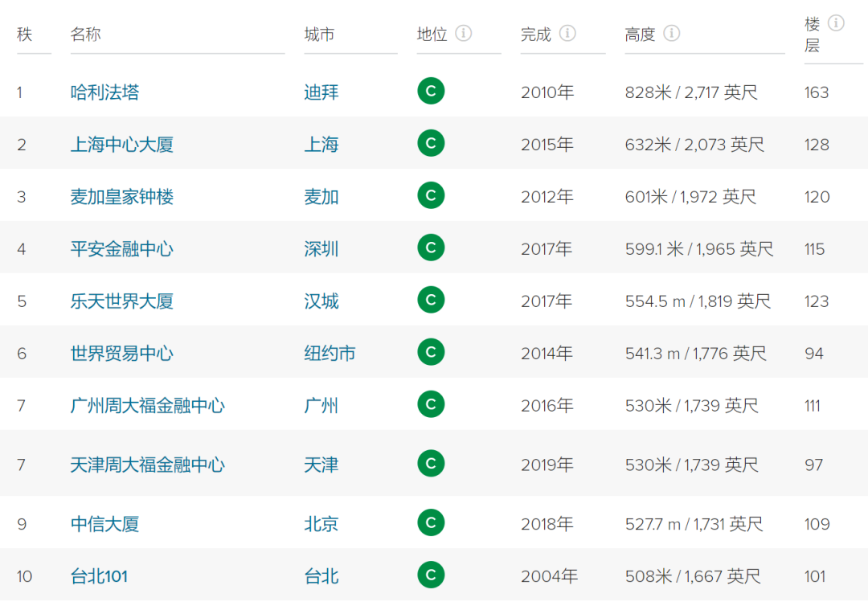Image resolution: width=868 pixels, height=610 pixels.
Task: Open the 世界贸易中心 building link
Action: click(122, 353)
